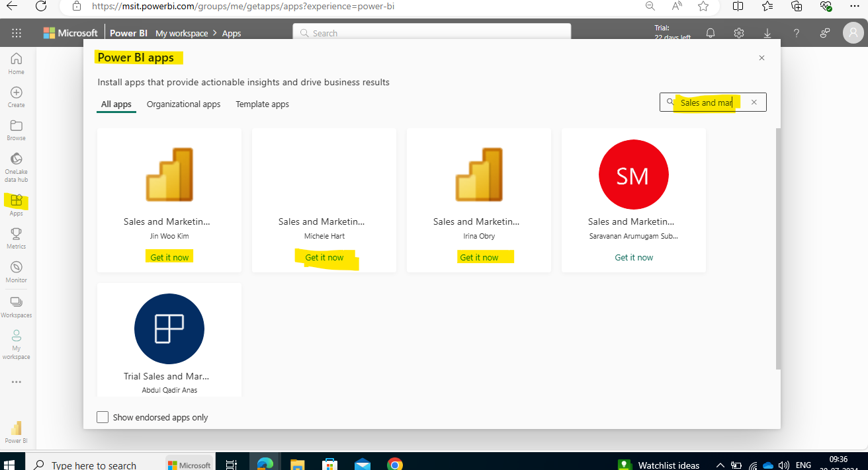The height and width of the screenshot is (470, 868).
Task: Open Power BI settings gear
Action: point(739,33)
